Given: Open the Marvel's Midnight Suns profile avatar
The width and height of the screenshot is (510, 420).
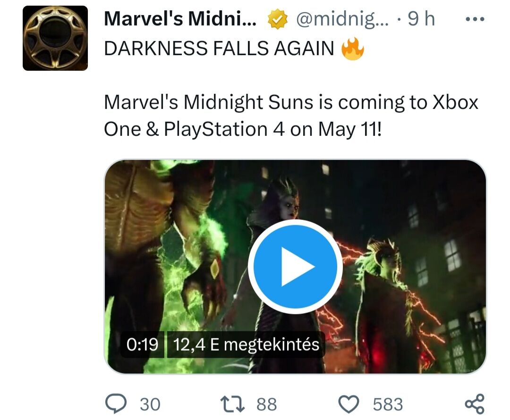Looking at the screenshot, I should pyautogui.click(x=55, y=38).
